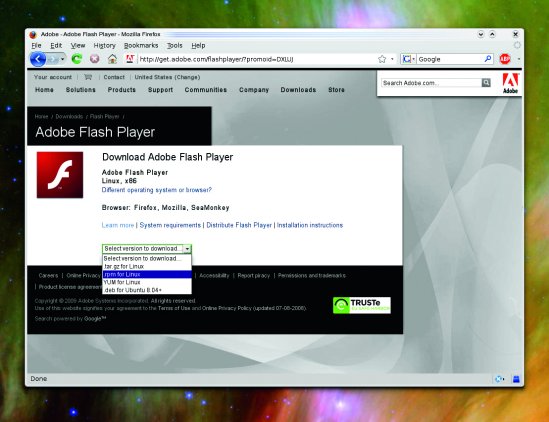The height and width of the screenshot is (422, 549).
Task: Click the red stop loading icon
Action: tap(95, 59)
